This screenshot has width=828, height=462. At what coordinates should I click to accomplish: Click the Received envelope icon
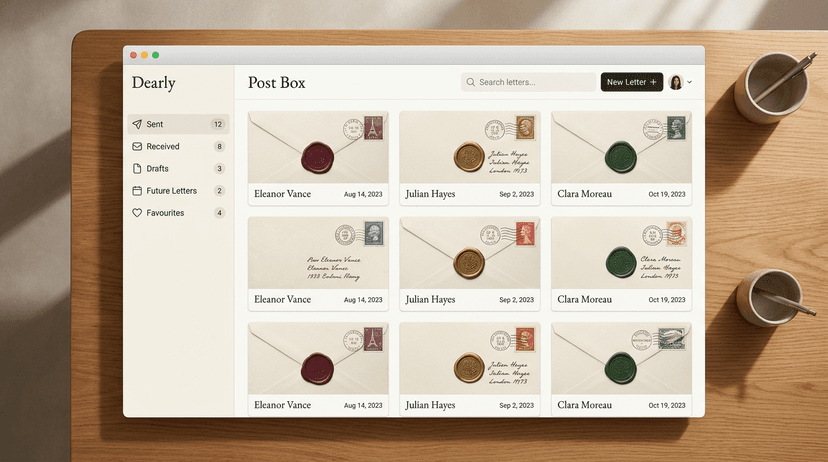point(137,146)
